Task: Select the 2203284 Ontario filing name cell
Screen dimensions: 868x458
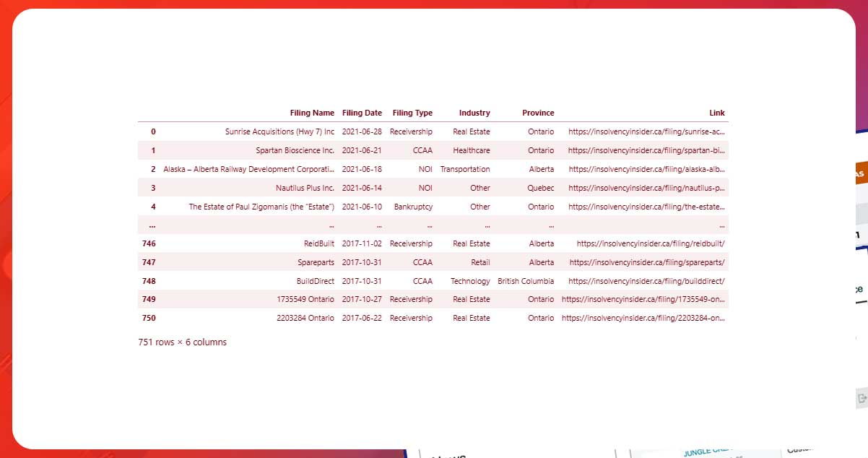Action: pos(305,318)
